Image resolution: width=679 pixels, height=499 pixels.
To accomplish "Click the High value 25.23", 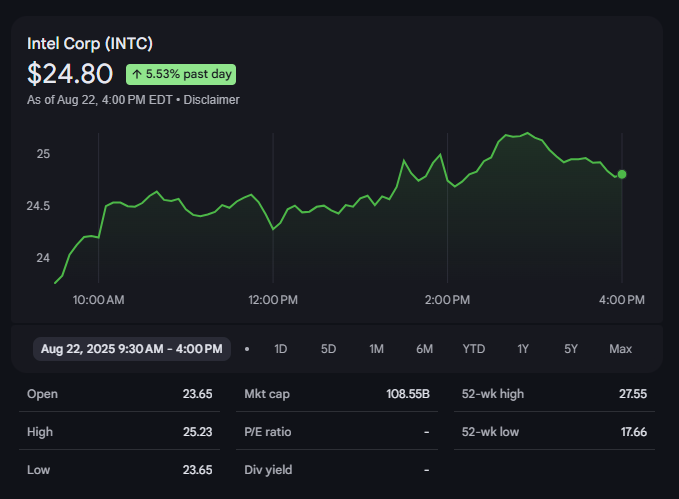I will (197, 432).
